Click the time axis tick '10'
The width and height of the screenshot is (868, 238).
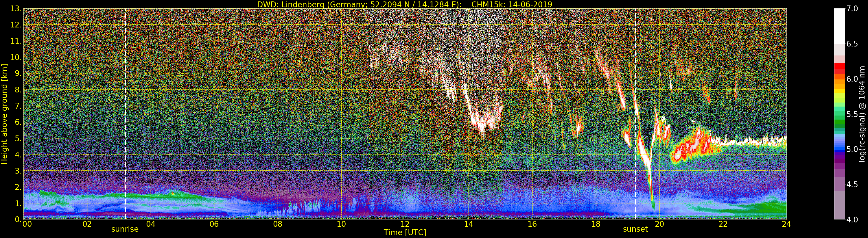341,224
